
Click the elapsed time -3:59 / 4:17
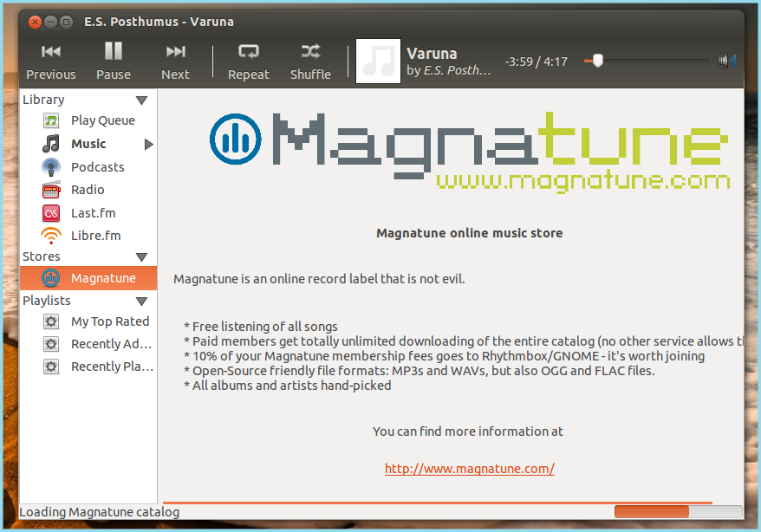pyautogui.click(x=536, y=62)
